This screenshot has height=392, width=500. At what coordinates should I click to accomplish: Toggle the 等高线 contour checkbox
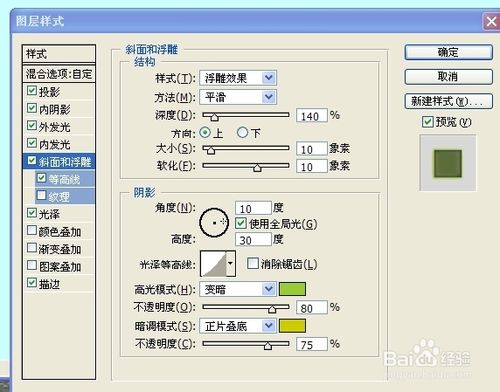(42, 178)
